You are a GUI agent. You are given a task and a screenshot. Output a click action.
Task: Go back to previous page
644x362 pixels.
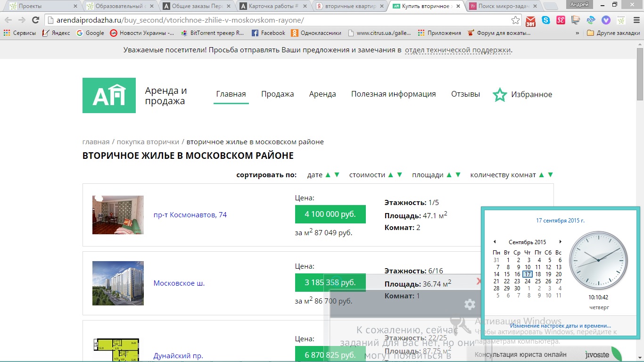[x=8, y=20]
